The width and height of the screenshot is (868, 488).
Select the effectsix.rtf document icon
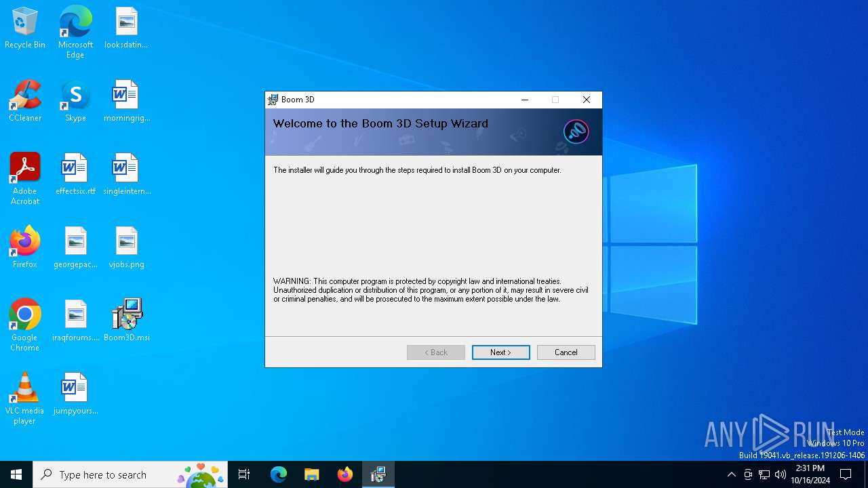(75, 175)
